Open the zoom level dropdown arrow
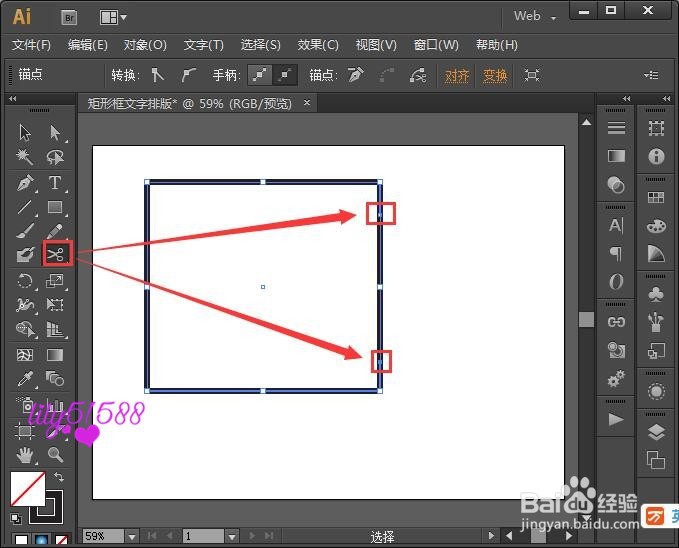Screen dimensions: 679x548 coord(132,537)
